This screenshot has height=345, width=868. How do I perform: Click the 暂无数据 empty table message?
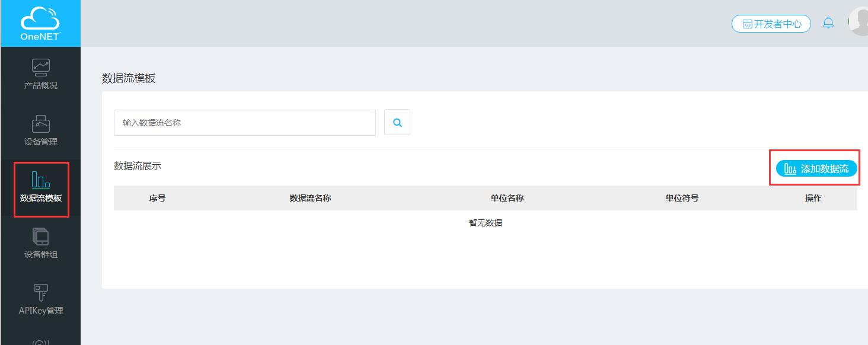click(485, 223)
